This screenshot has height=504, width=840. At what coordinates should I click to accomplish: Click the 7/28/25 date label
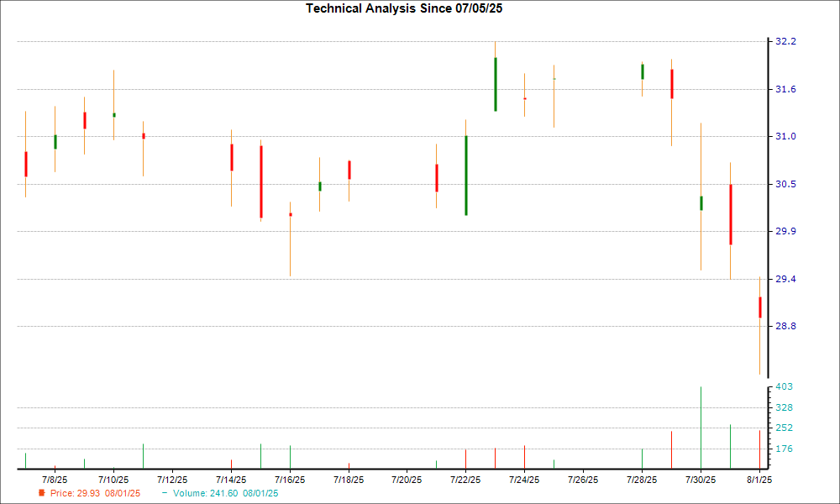click(642, 480)
